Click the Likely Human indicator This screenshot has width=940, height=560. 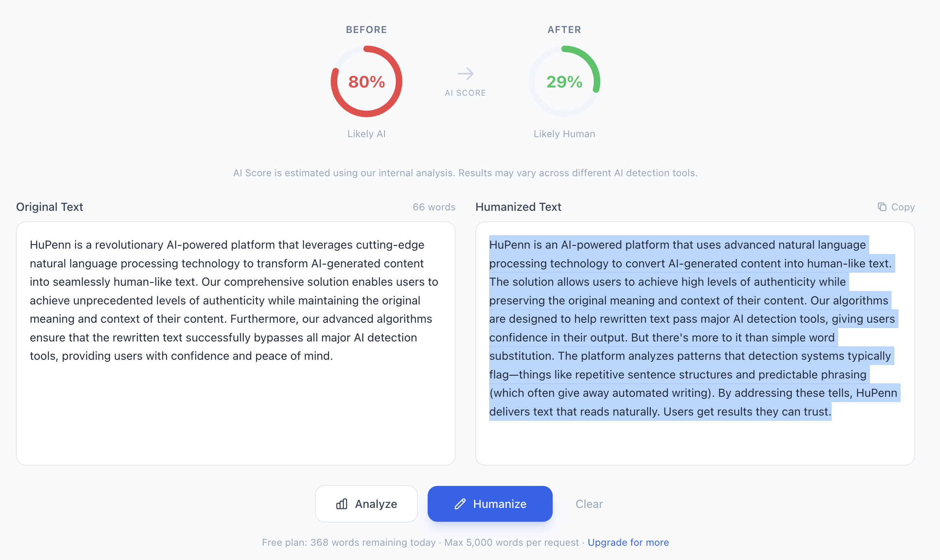tap(564, 133)
